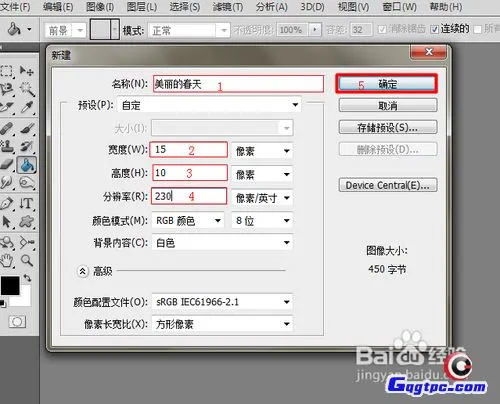Image resolution: width=500 pixels, height=404 pixels.
Task: Open the 高度 unit dropdown
Action: tap(262, 174)
